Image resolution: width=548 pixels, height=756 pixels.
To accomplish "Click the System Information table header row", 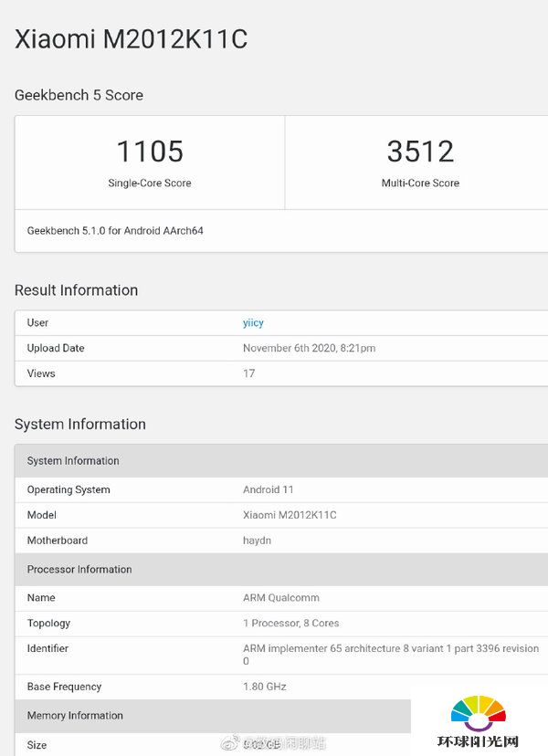I will pos(281,461).
